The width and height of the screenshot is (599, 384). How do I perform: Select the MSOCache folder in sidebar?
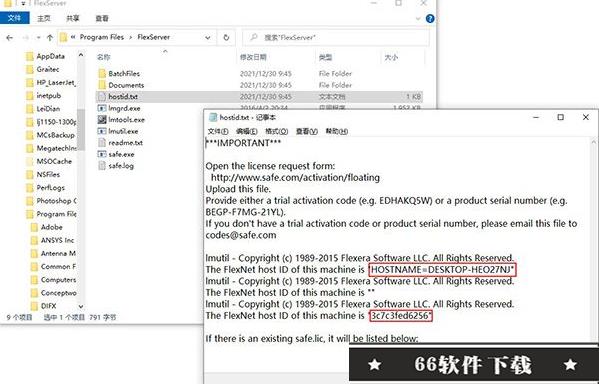[x=54, y=161]
